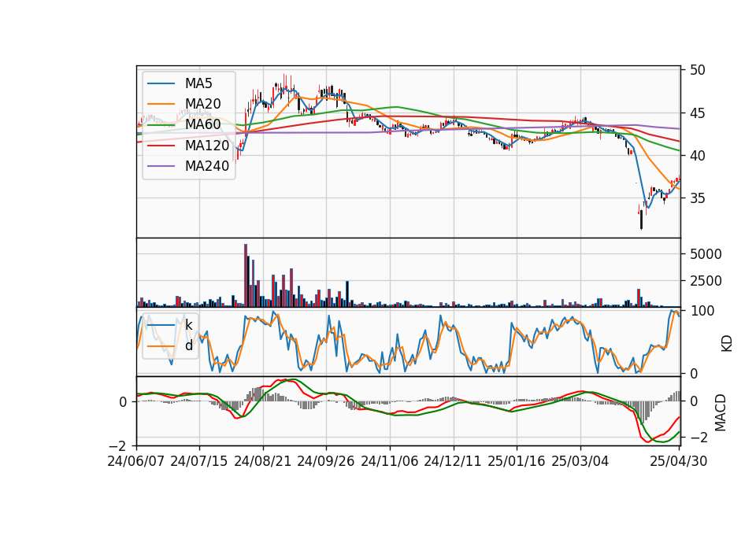This screenshot has height=543, width=756.
Task: Click the k legend label in KD panel
Action: pos(188,325)
